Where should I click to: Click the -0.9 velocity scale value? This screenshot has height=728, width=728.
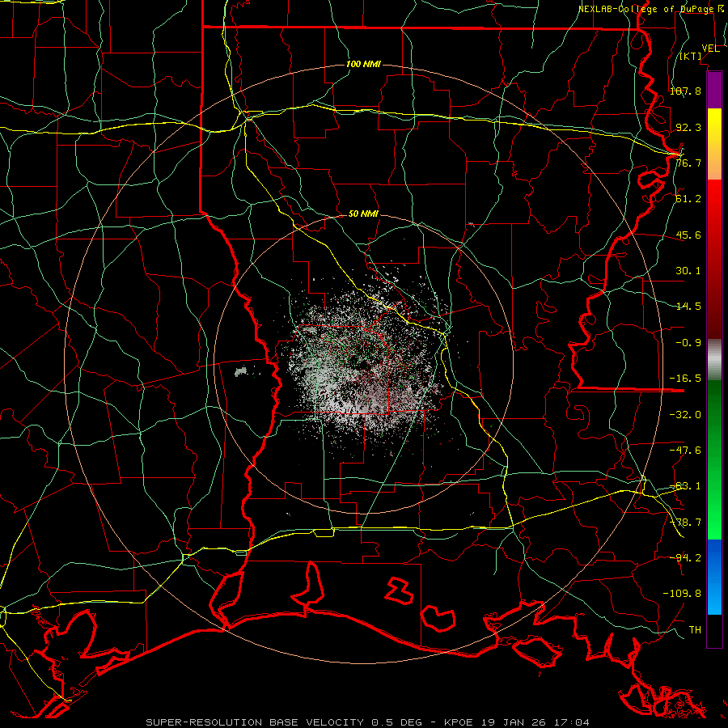tap(688, 342)
